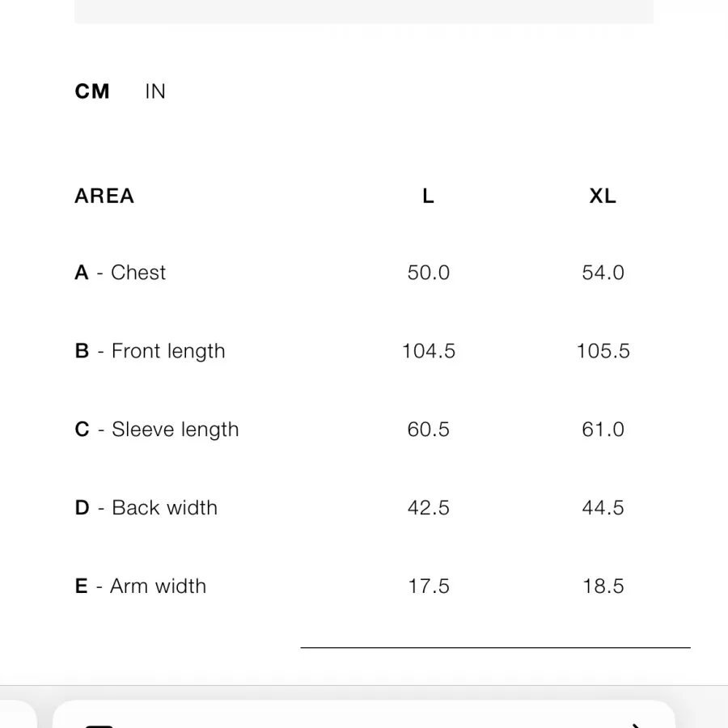Image resolution: width=728 pixels, height=728 pixels.
Task: Click the L arm width value 17.5
Action: (x=428, y=586)
